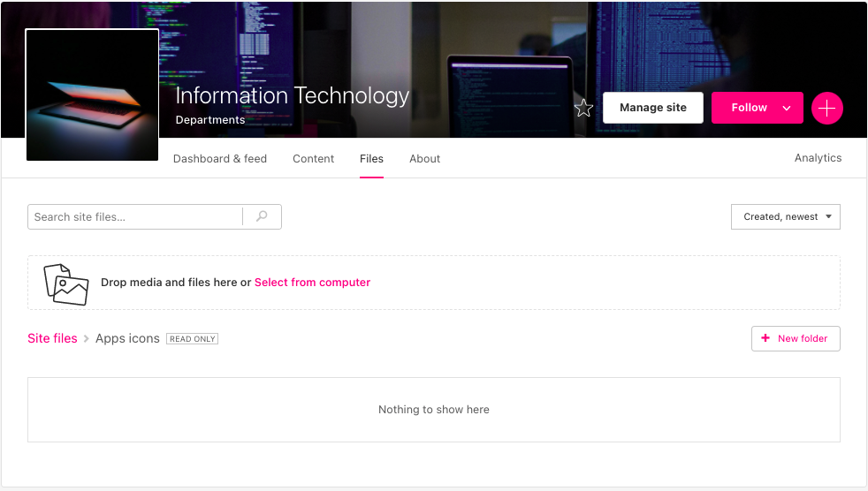Follow the Information Technology site
The image size is (868, 491).
[748, 108]
